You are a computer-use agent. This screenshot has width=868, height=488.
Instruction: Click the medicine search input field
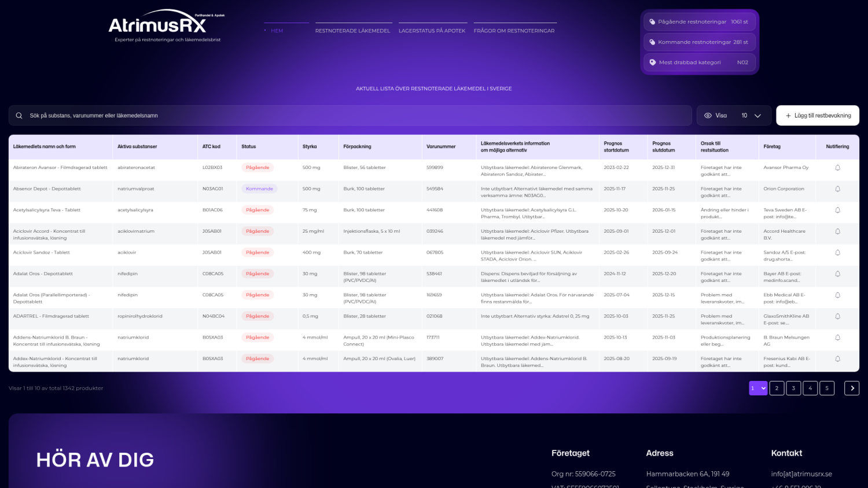[347, 116]
